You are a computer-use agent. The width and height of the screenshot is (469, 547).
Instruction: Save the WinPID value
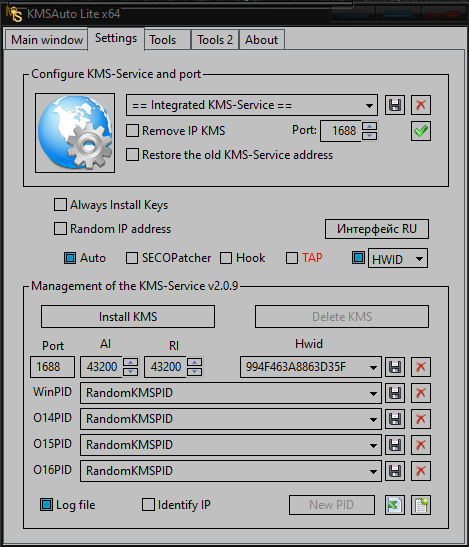point(395,393)
